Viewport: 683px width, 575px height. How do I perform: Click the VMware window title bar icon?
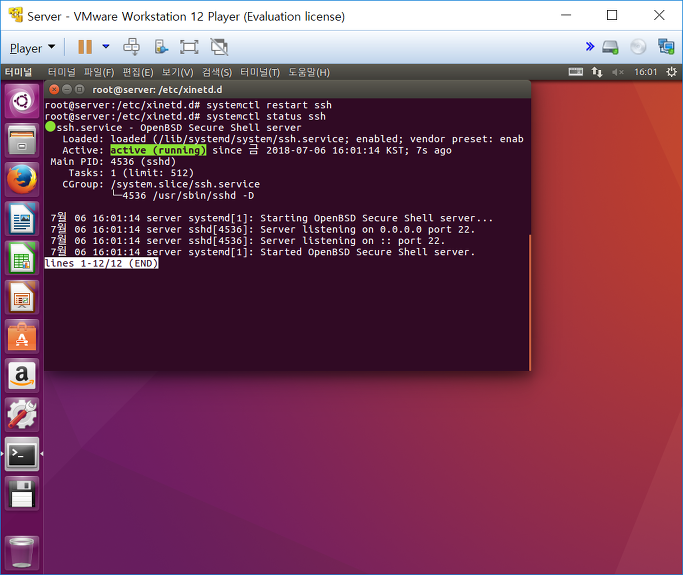[x=15, y=16]
